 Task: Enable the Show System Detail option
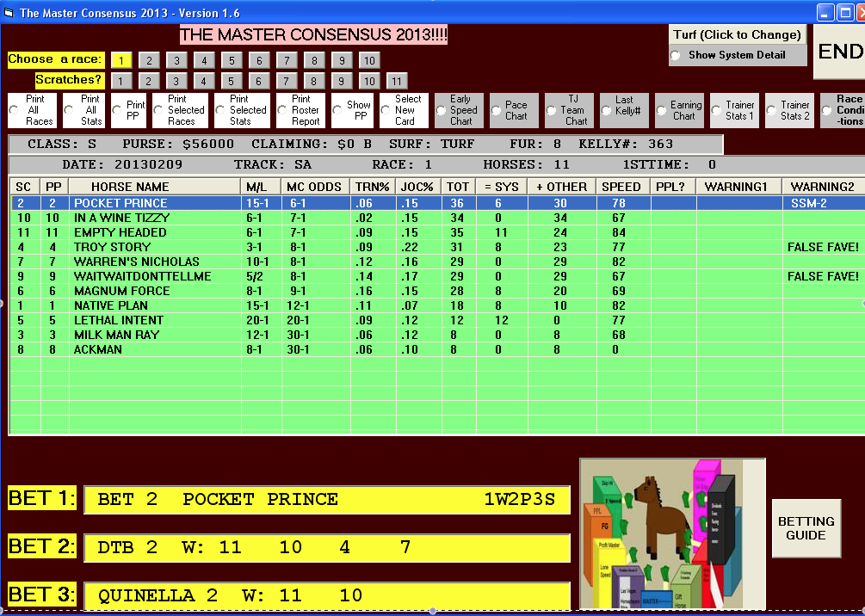[x=676, y=55]
